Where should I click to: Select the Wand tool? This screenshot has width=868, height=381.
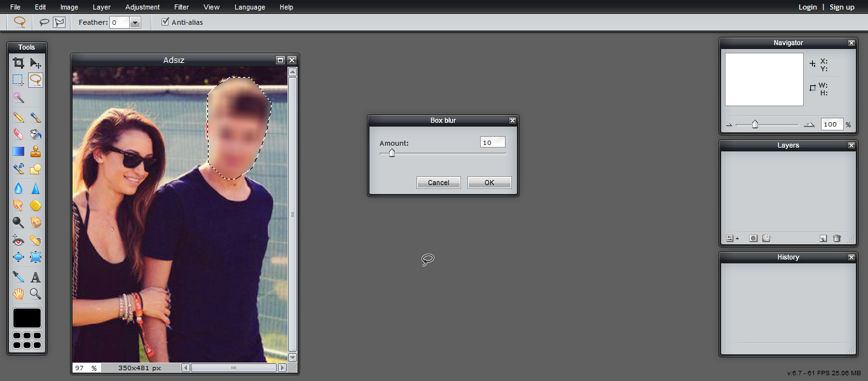[18, 98]
